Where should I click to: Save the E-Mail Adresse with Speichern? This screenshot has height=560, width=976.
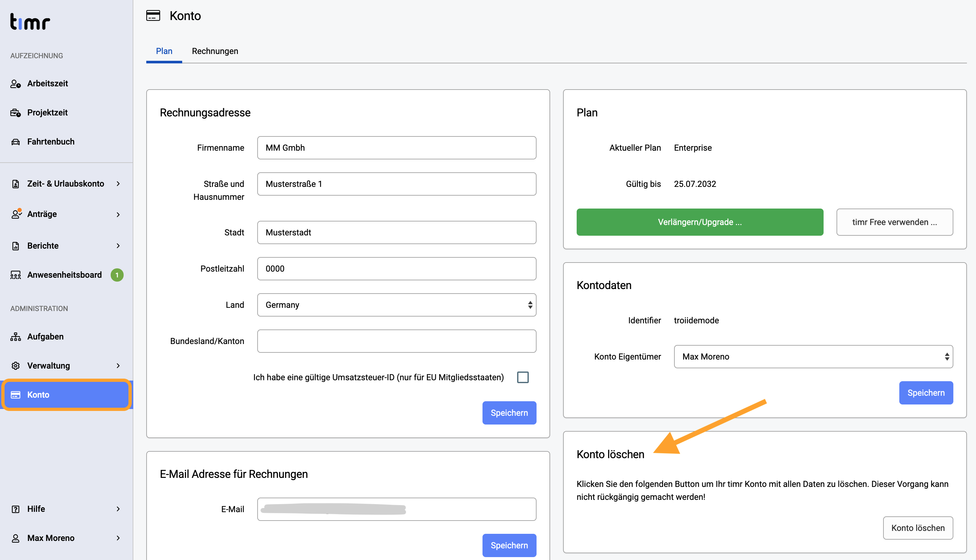click(x=509, y=545)
